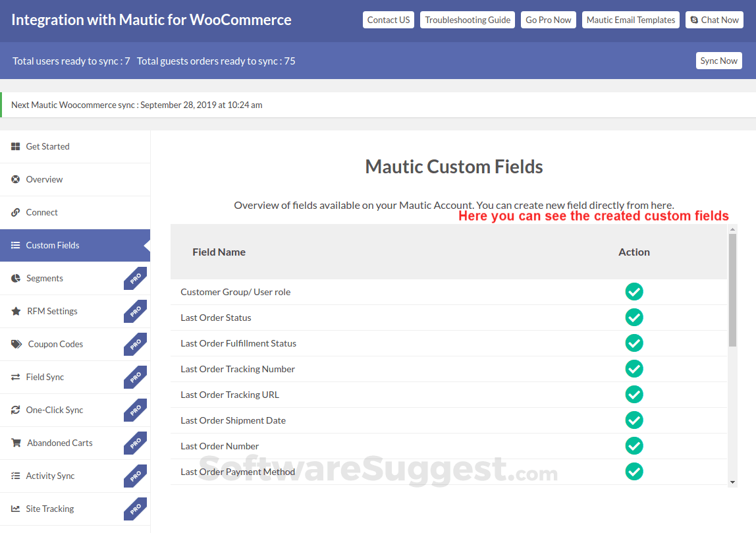The height and width of the screenshot is (533, 756).
Task: Go to the Connect section
Action: tap(74, 212)
